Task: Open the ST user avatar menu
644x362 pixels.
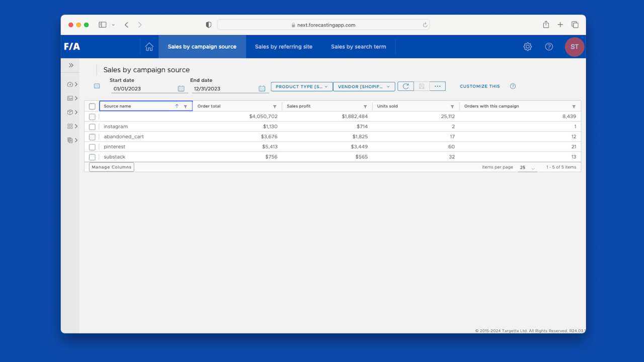Action: click(575, 47)
